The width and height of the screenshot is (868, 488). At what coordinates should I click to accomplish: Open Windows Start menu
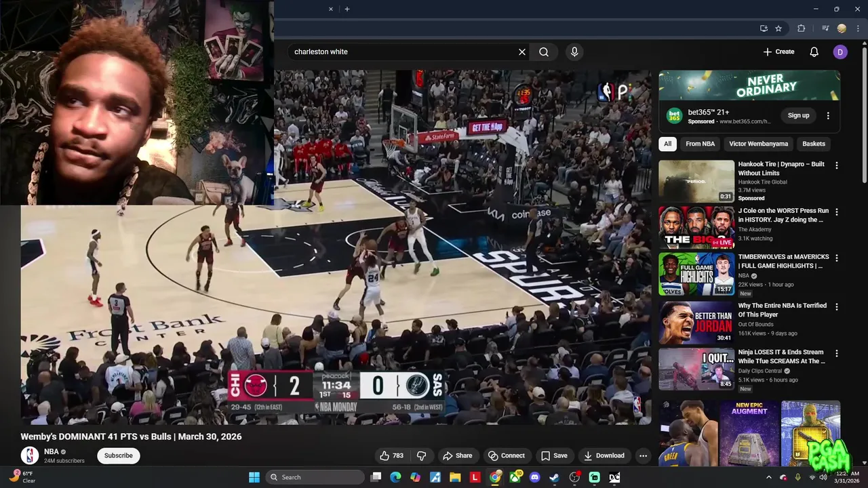tap(254, 477)
